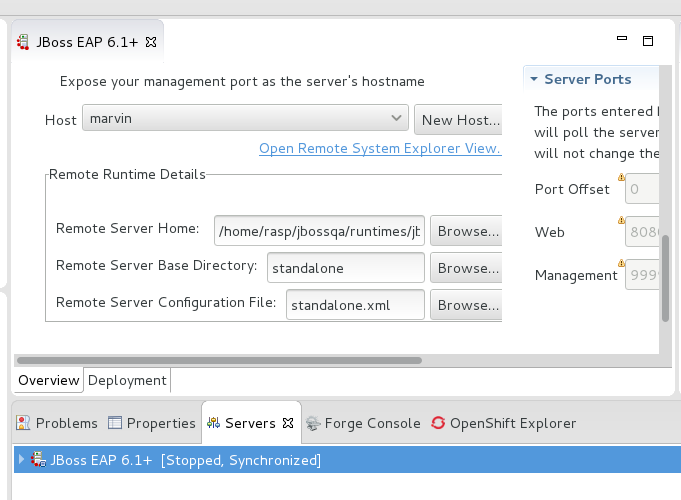
Task: Click the stopped JBoss server icon in Servers list
Action: [39, 460]
